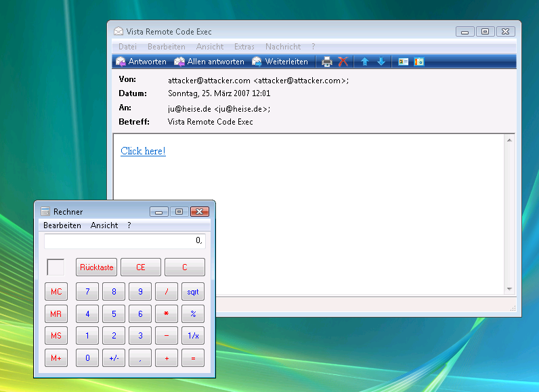Open the Extras menu

(x=244, y=47)
